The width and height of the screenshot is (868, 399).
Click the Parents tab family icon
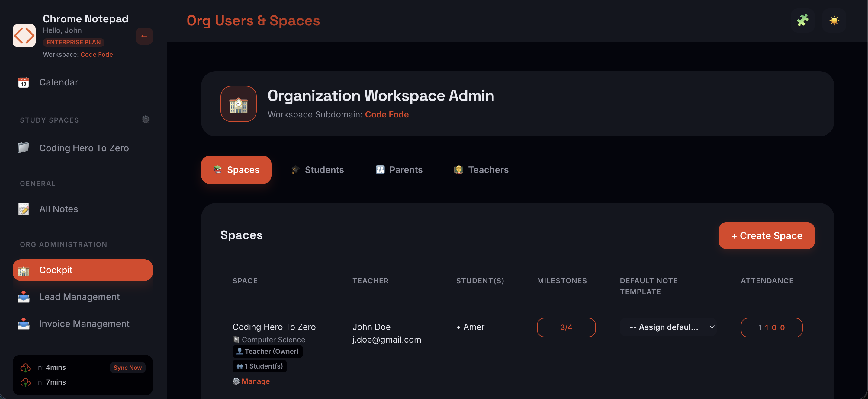click(380, 169)
